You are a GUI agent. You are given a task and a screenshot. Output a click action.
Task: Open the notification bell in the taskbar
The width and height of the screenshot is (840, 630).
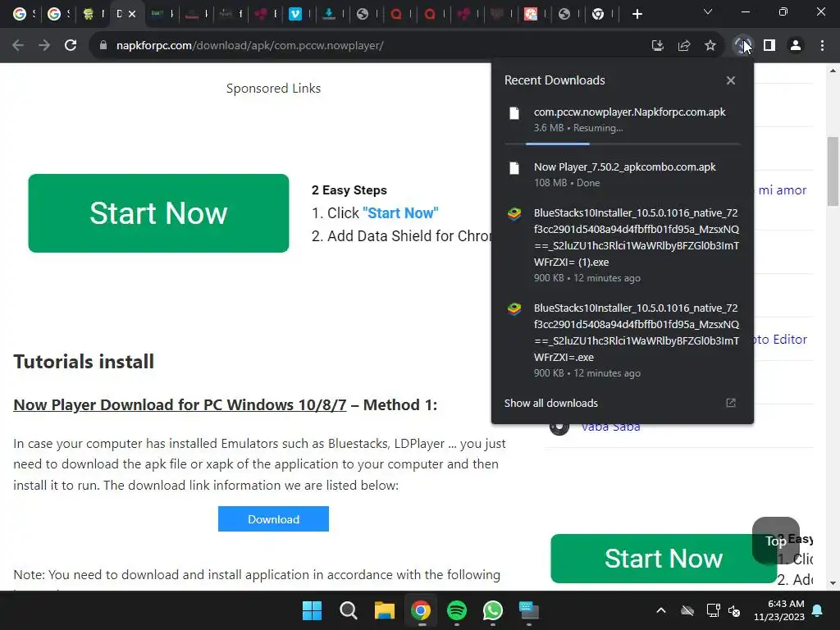818,610
